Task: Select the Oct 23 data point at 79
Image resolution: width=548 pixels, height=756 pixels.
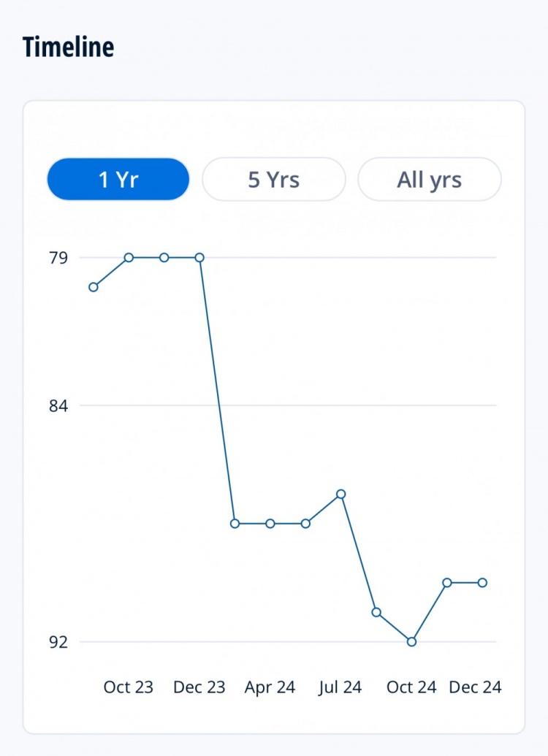Action: click(129, 257)
